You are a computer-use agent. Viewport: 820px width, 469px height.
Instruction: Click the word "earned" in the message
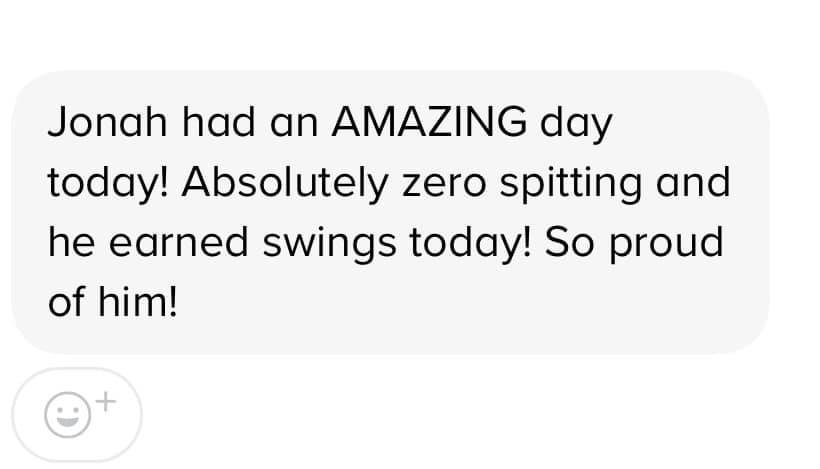pyautogui.click(x=178, y=243)
